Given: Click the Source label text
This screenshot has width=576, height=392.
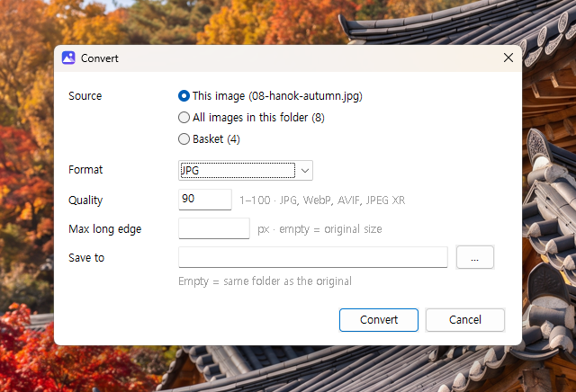Looking at the screenshot, I should click(x=85, y=96).
